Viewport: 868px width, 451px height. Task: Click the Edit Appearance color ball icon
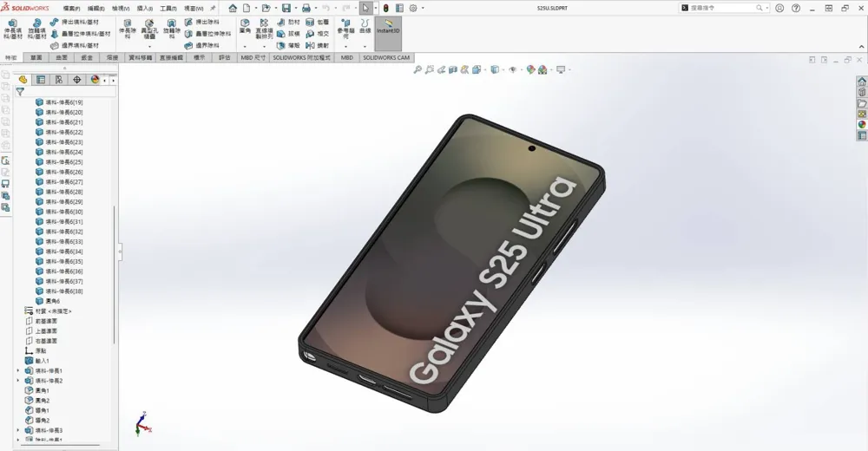[530, 69]
